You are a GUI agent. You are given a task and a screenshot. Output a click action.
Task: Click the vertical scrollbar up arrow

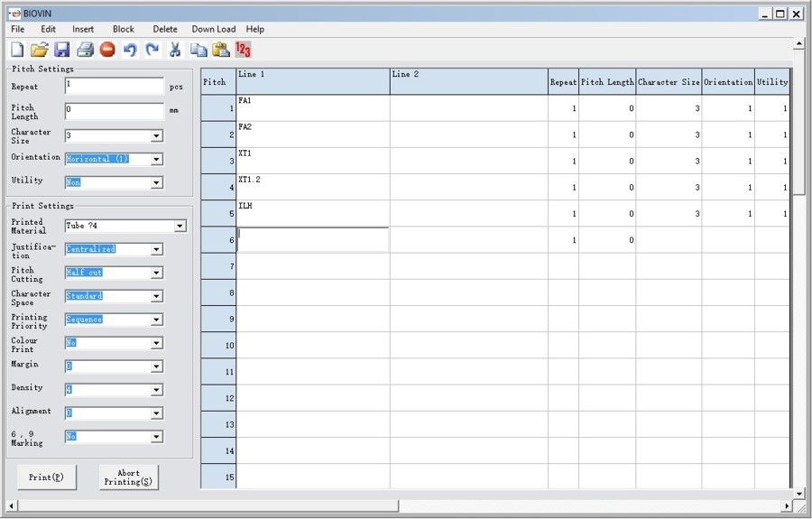click(x=799, y=44)
